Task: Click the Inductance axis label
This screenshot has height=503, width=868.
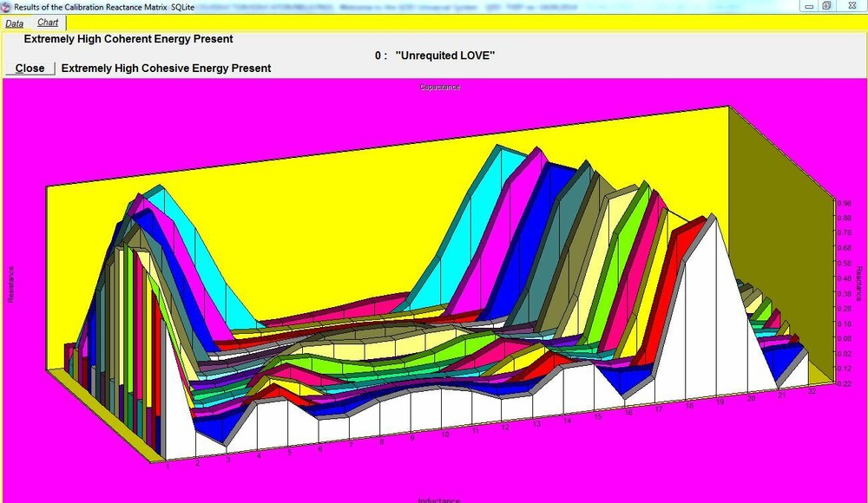Action: 438,500
